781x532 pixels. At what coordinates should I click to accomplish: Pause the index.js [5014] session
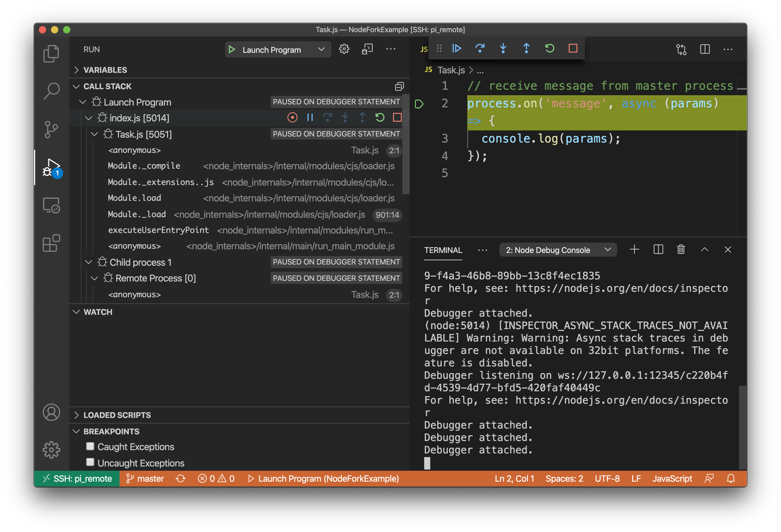point(310,118)
